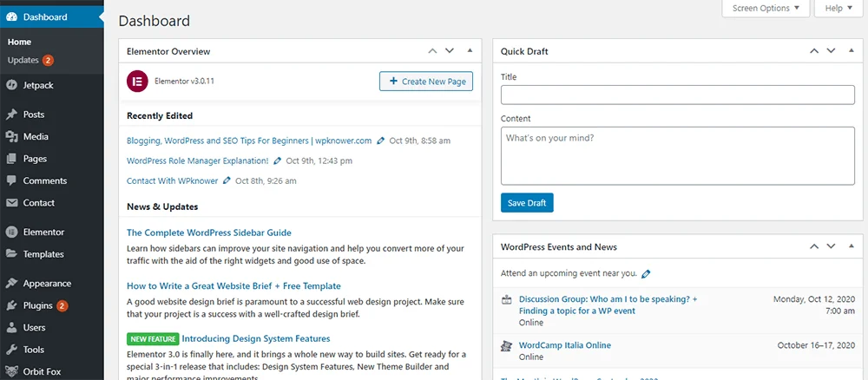Collapse the Quick Draft panel

pos(852,51)
